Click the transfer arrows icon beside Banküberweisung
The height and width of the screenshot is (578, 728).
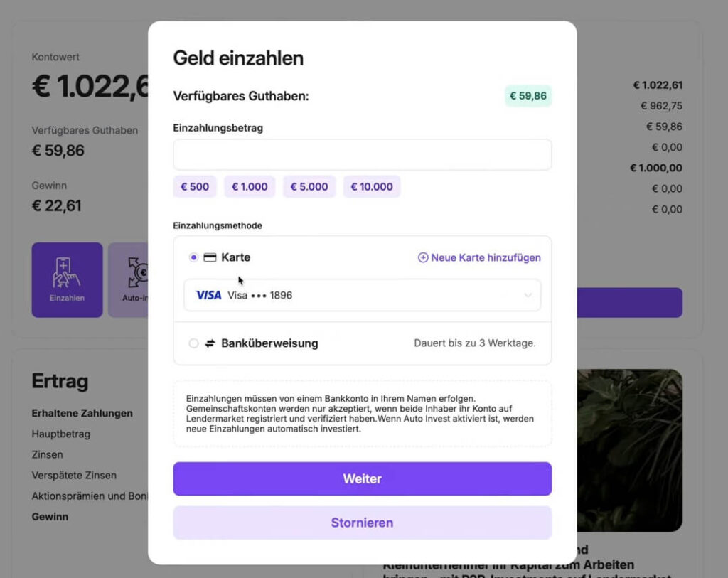(x=210, y=343)
